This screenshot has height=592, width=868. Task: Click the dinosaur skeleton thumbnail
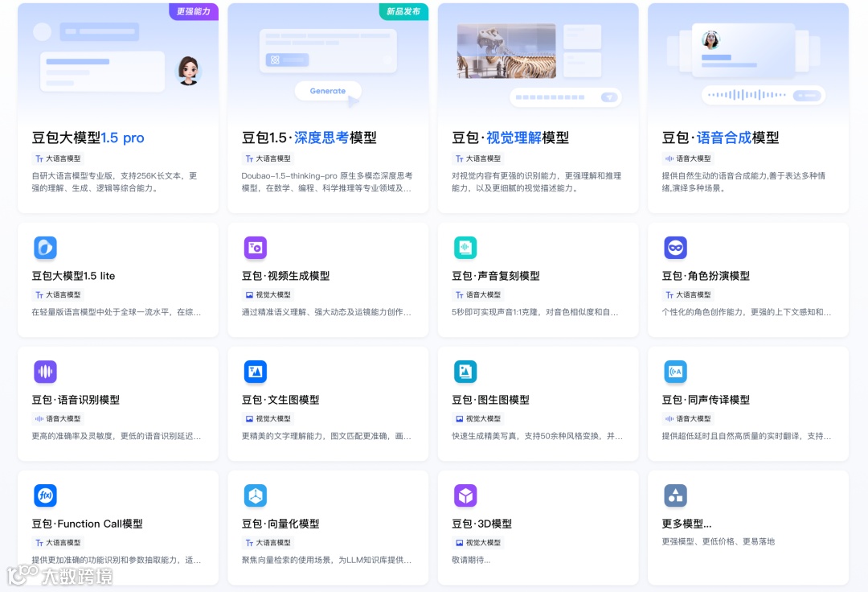pos(506,51)
